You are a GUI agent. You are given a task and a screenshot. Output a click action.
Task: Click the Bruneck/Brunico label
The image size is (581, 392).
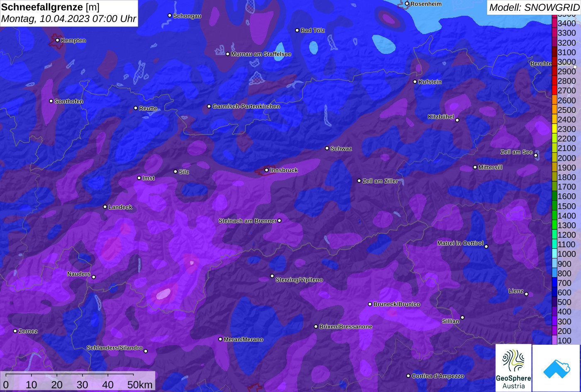[x=397, y=304]
